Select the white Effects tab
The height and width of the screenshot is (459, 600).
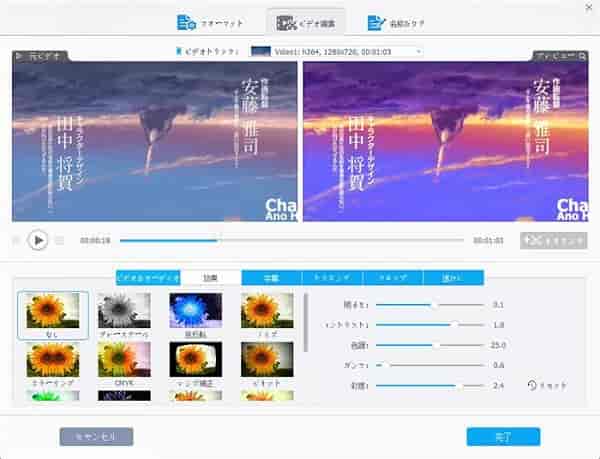tap(210, 278)
